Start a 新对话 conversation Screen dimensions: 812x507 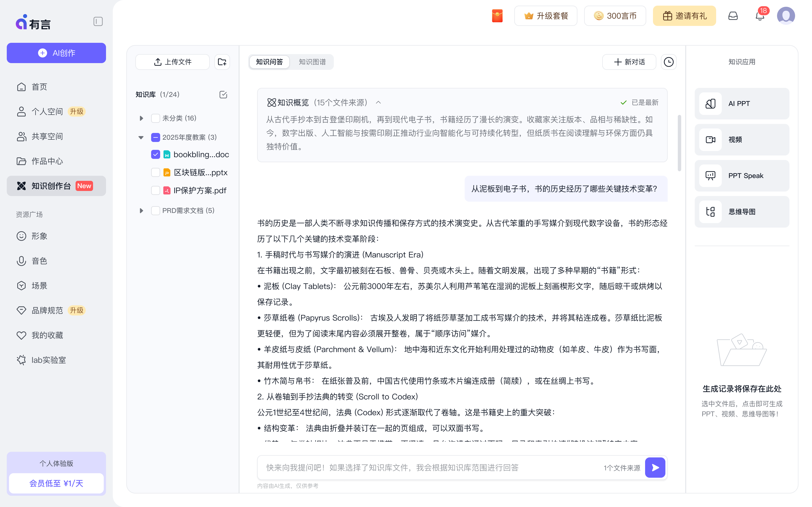click(629, 62)
